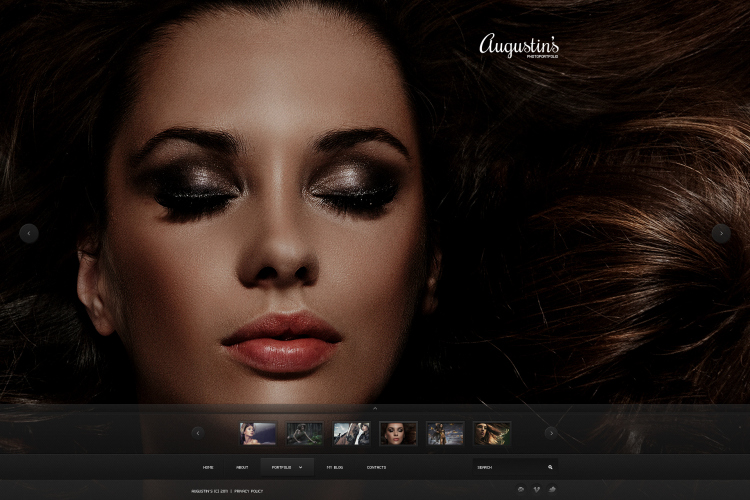Go to previous slide with left arrow
The width and height of the screenshot is (750, 500).
click(x=29, y=233)
